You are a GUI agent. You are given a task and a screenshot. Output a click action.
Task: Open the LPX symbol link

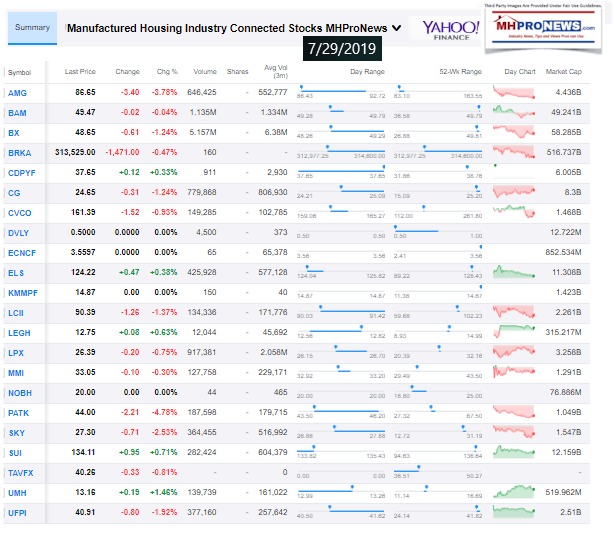[16, 353]
